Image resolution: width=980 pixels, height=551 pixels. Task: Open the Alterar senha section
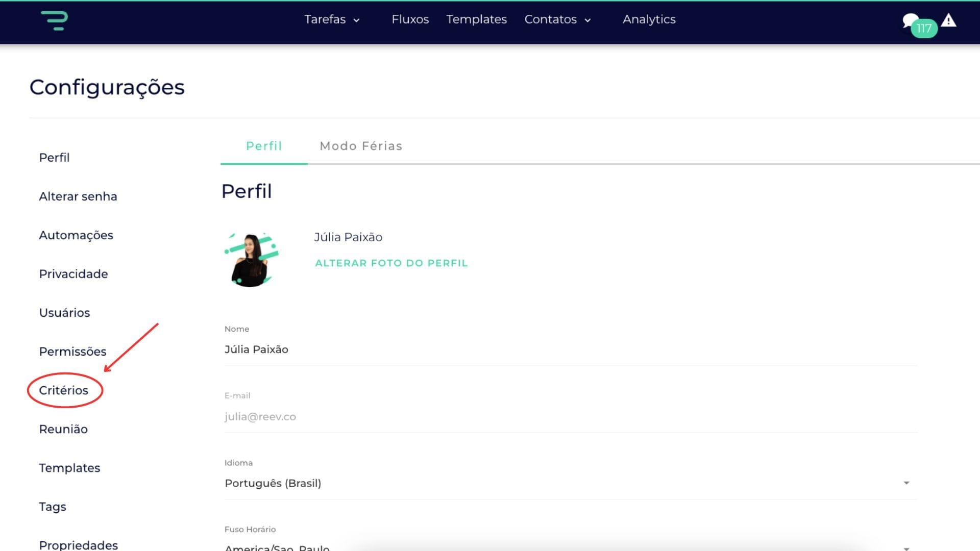[78, 196]
